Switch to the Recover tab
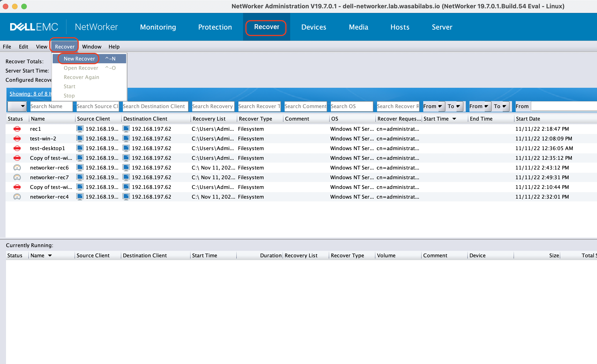597x364 pixels. (267, 27)
